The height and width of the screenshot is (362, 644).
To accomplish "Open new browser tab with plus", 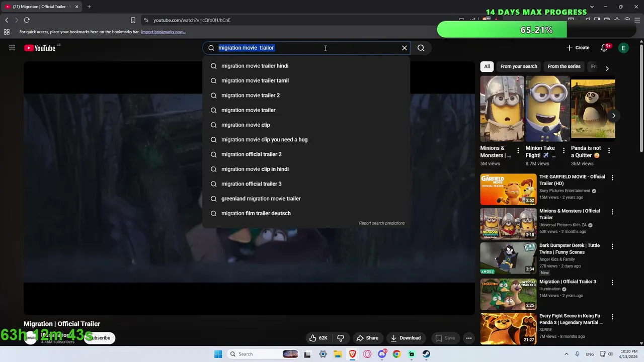I will point(89,7).
